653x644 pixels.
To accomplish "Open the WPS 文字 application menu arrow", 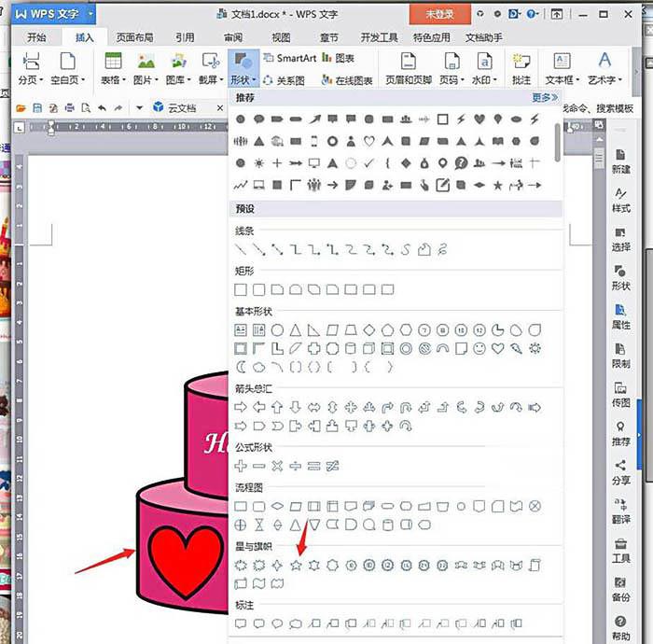I will 90,14.
